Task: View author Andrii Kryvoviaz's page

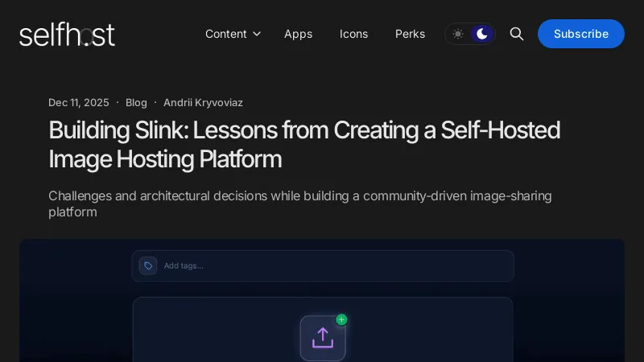Action: pos(203,102)
